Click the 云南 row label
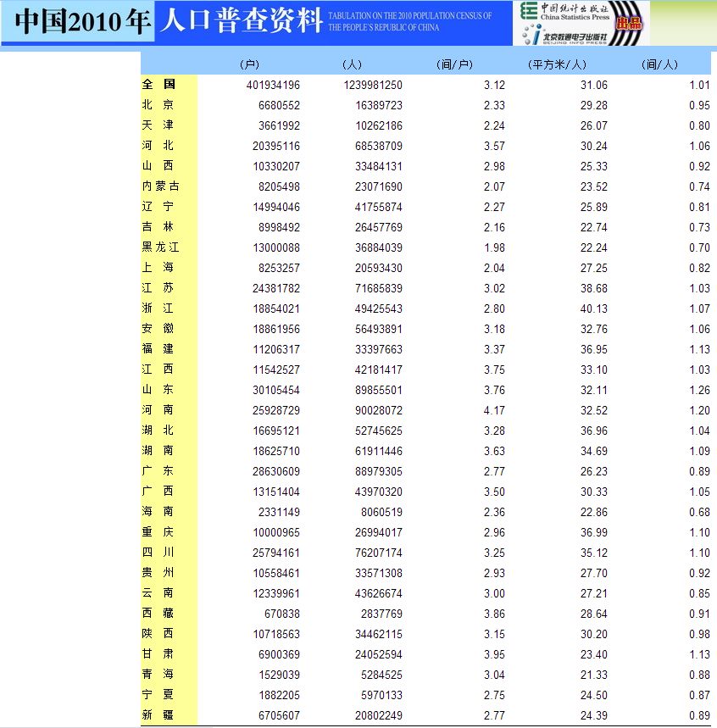The image size is (717, 728). tap(158, 593)
